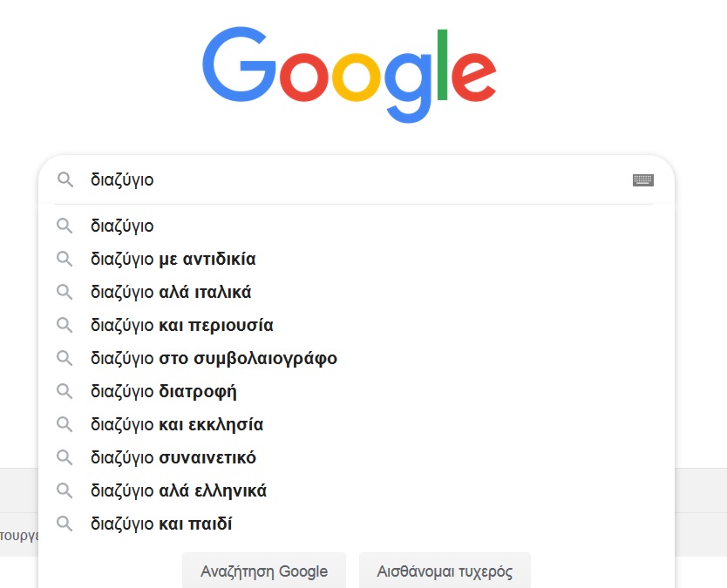Select the first plain 'διαζύγιο' suggestion
The height and width of the screenshot is (588, 727).
coord(122,226)
